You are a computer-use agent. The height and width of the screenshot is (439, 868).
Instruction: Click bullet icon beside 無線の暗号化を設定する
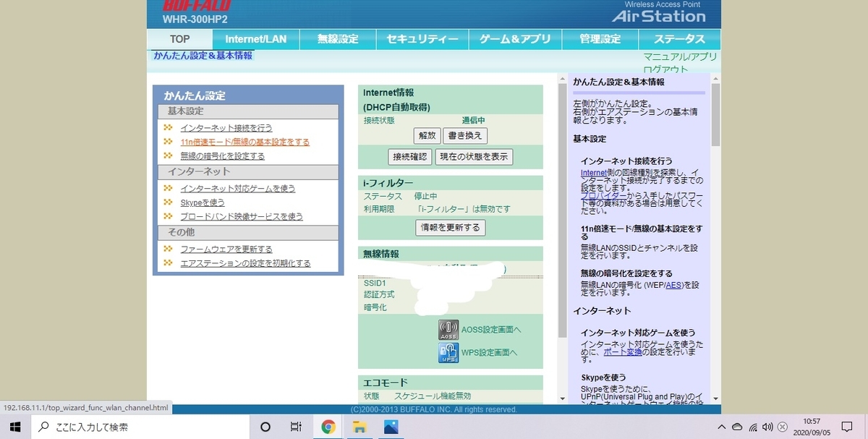168,155
